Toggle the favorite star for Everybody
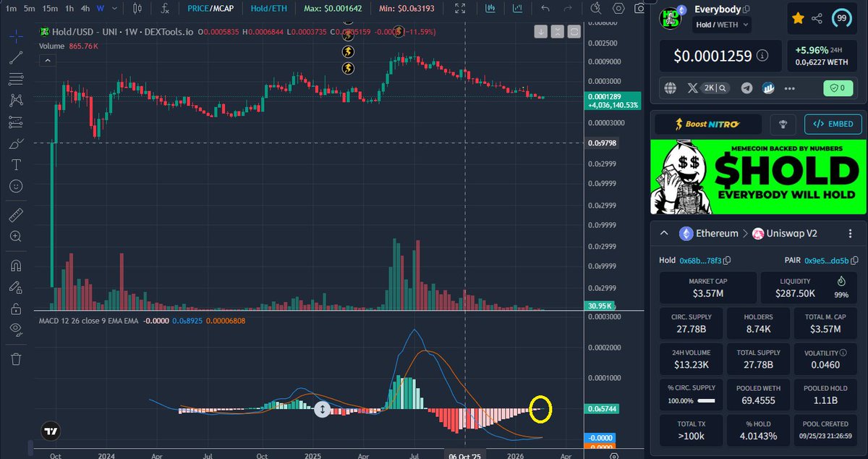Viewport: 868px width, 459px height. coord(798,19)
